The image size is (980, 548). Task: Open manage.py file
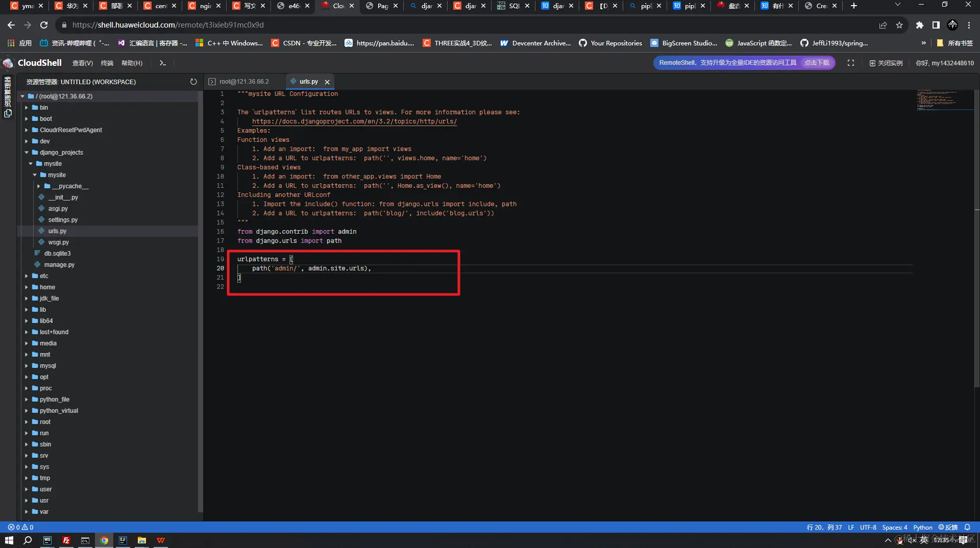click(x=59, y=265)
